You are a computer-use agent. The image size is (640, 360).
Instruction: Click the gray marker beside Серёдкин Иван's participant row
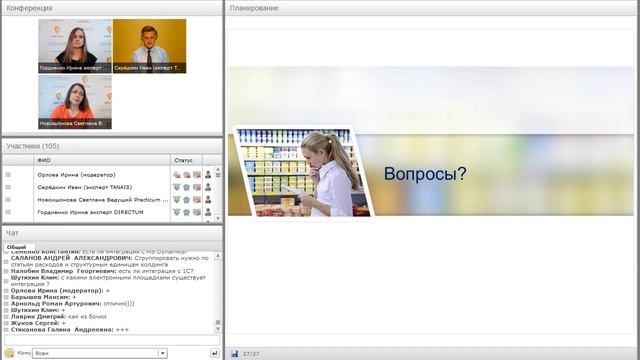click(8, 187)
